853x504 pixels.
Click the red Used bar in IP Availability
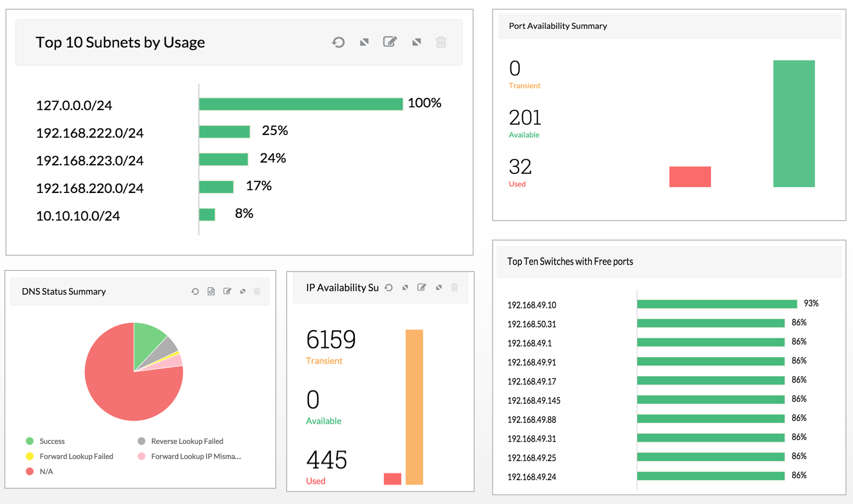tap(392, 479)
